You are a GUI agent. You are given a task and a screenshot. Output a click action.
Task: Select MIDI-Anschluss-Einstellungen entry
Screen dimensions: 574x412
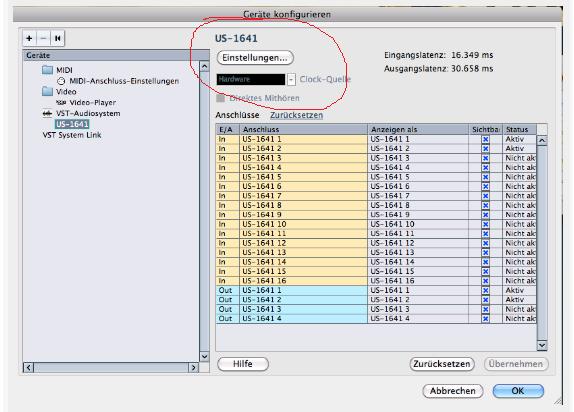pos(124,81)
